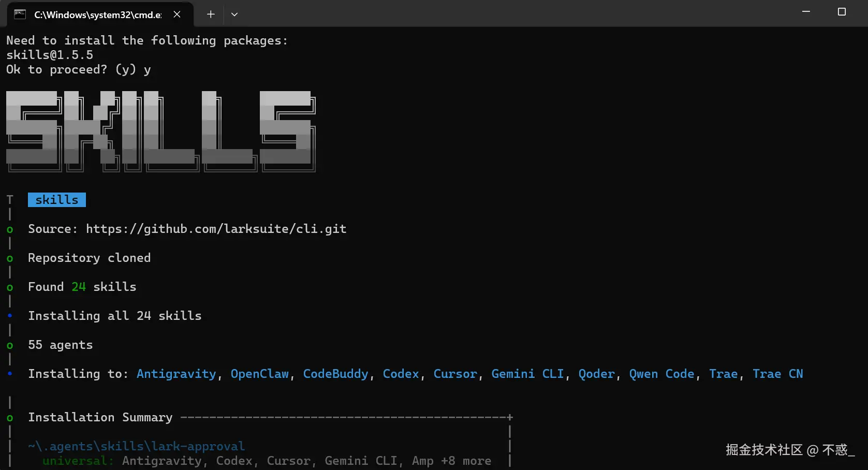Image resolution: width=868 pixels, height=470 pixels.
Task: Select the C:\Windows\system32\cmd.exe tab
Action: 100,14
